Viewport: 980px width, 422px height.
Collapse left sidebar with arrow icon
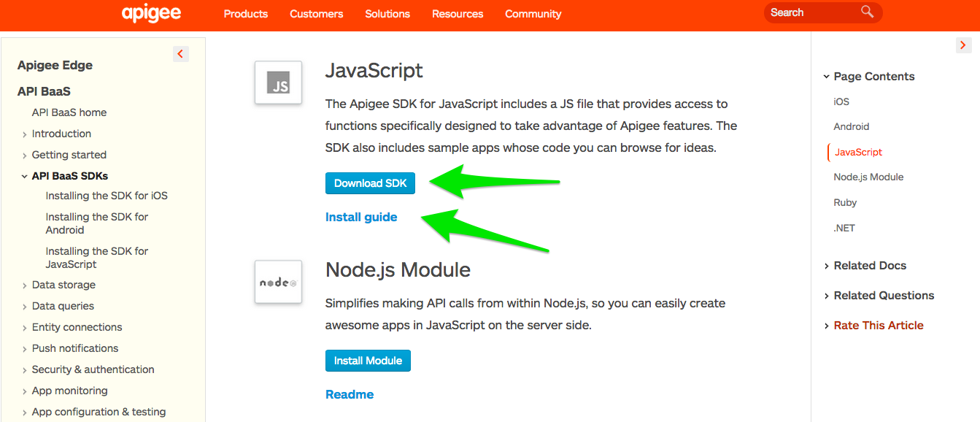181,53
